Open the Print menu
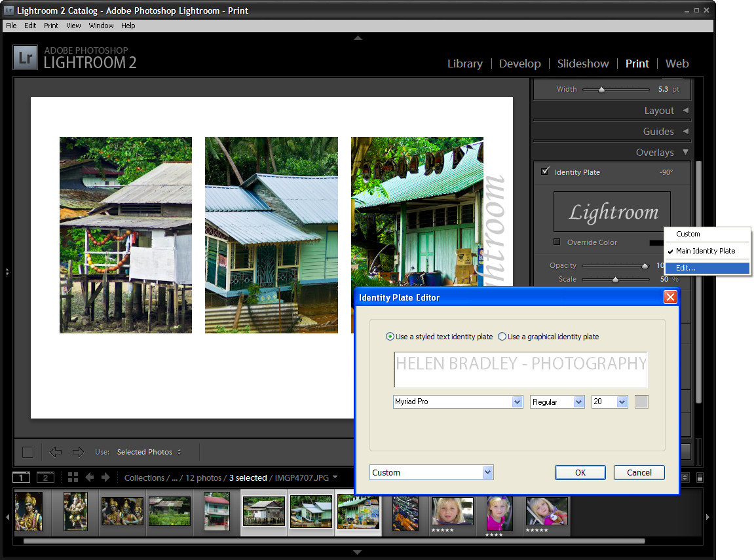This screenshot has width=754, height=560. tap(51, 26)
